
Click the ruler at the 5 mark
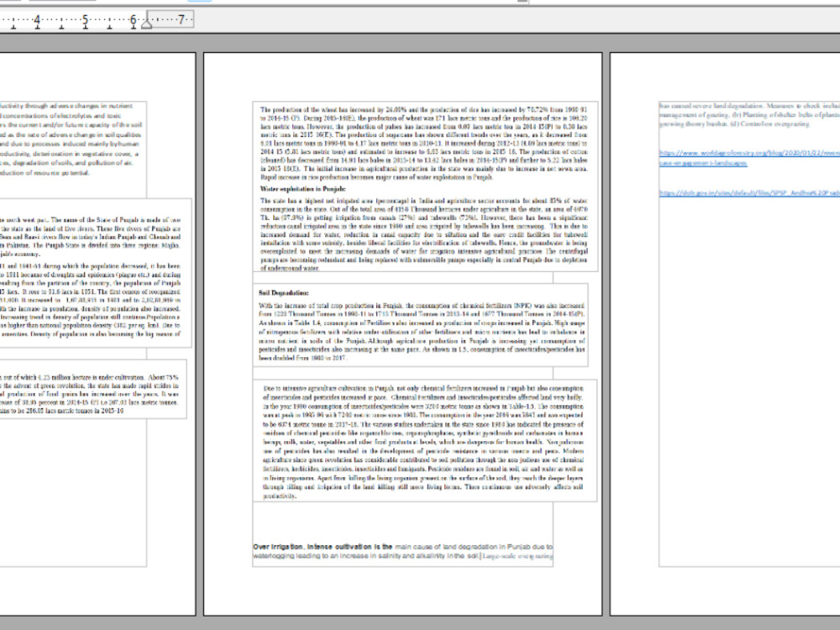pyautogui.click(x=85, y=20)
